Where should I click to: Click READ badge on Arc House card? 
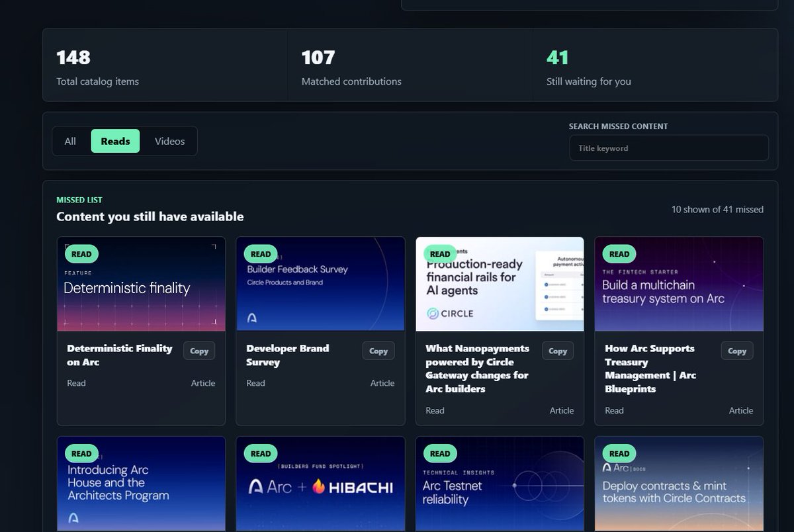[x=81, y=454]
